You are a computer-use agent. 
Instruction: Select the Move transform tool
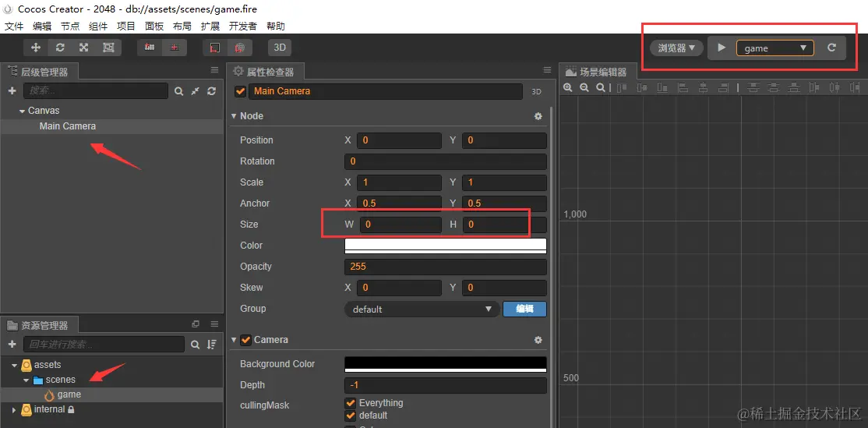pos(36,48)
